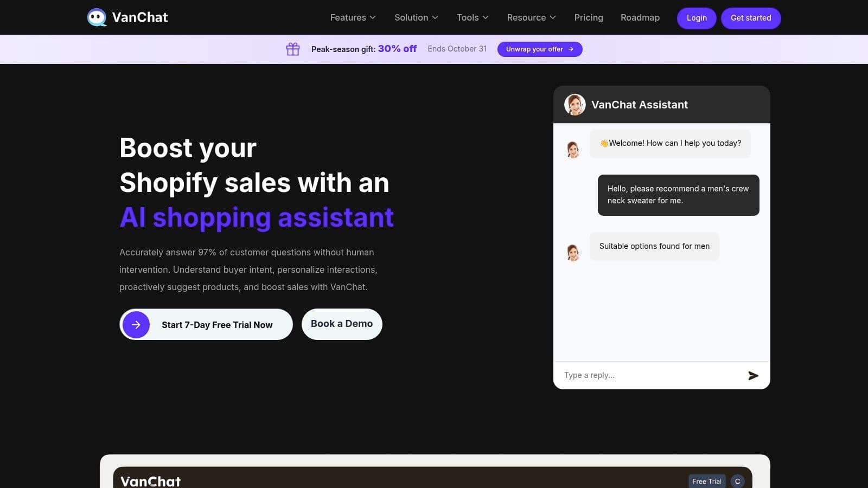
Task: Expand the Solution dropdown menu
Action: pos(416,17)
